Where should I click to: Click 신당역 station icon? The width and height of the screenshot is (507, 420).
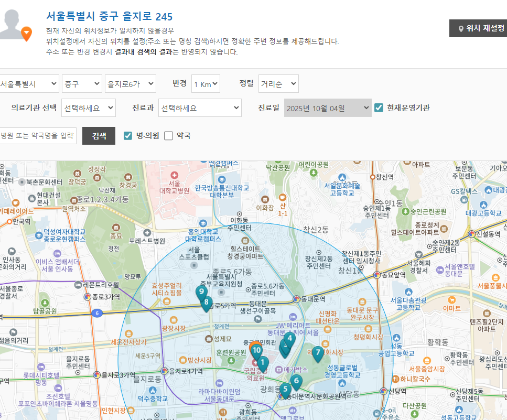point(383,391)
